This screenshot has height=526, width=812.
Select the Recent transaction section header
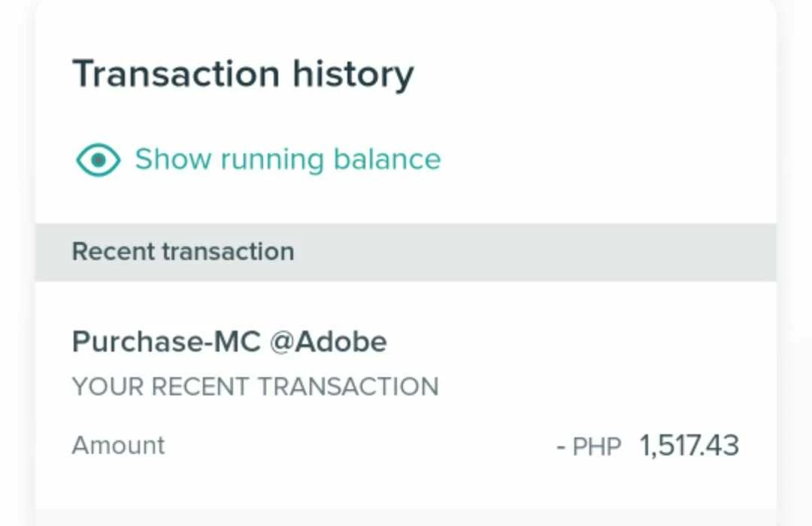point(183,251)
